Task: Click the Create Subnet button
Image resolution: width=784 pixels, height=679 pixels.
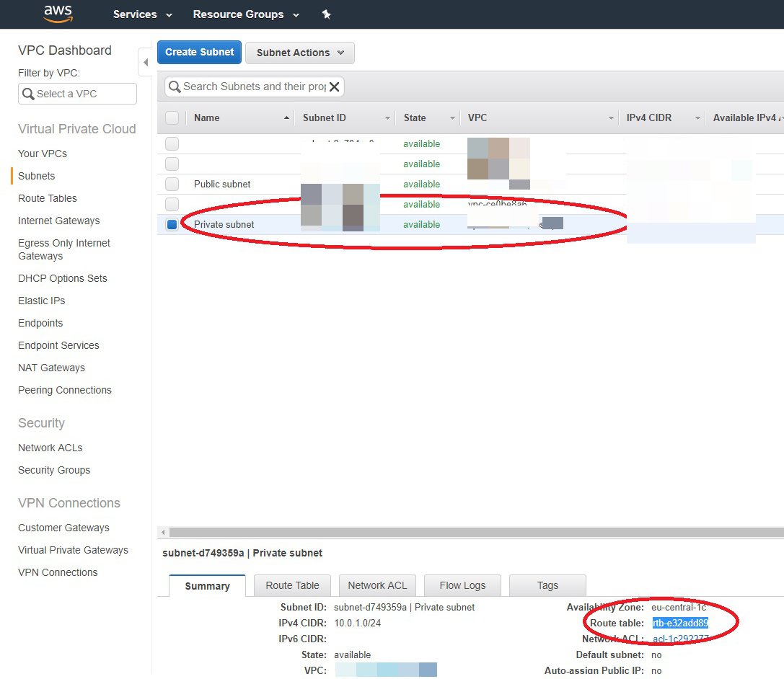Action: tap(200, 52)
